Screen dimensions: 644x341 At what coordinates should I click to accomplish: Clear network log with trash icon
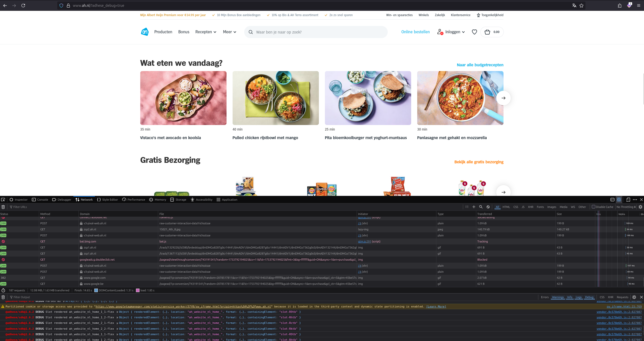click(3, 207)
